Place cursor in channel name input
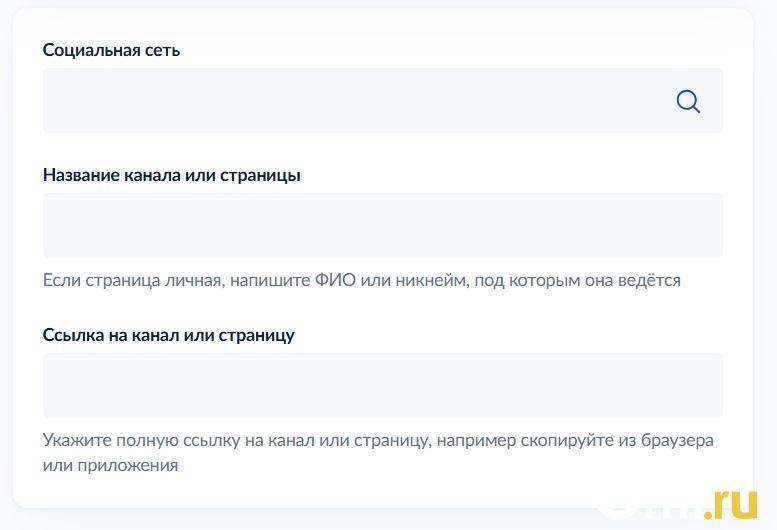Screen dimensions: 777x530 (382, 225)
